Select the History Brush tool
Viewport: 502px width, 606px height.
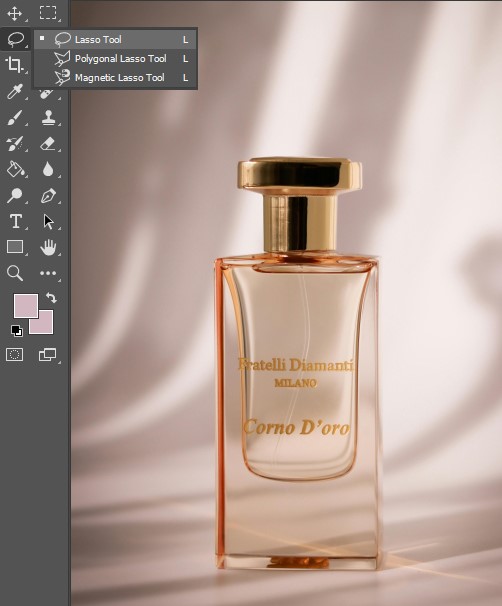point(15,143)
